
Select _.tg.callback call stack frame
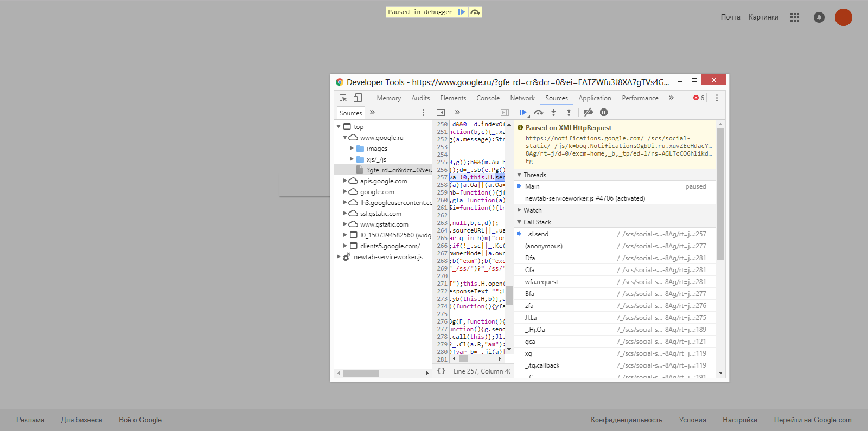pos(615,365)
